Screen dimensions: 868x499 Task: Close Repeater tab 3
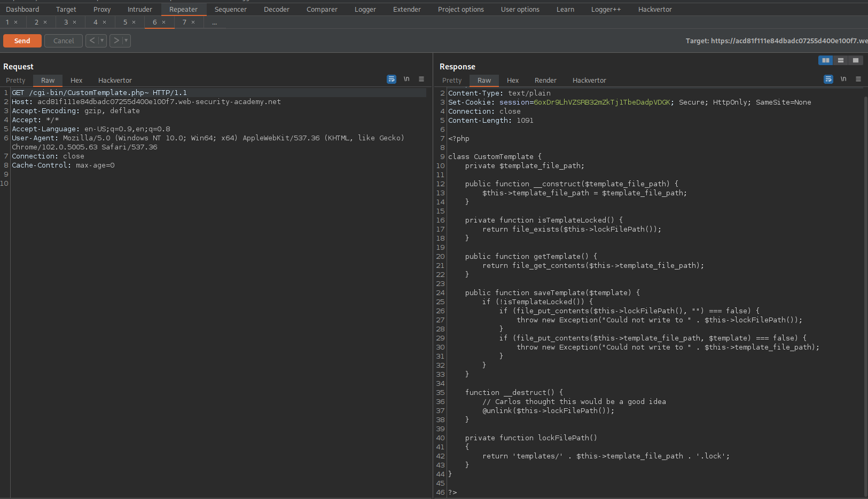pos(75,22)
